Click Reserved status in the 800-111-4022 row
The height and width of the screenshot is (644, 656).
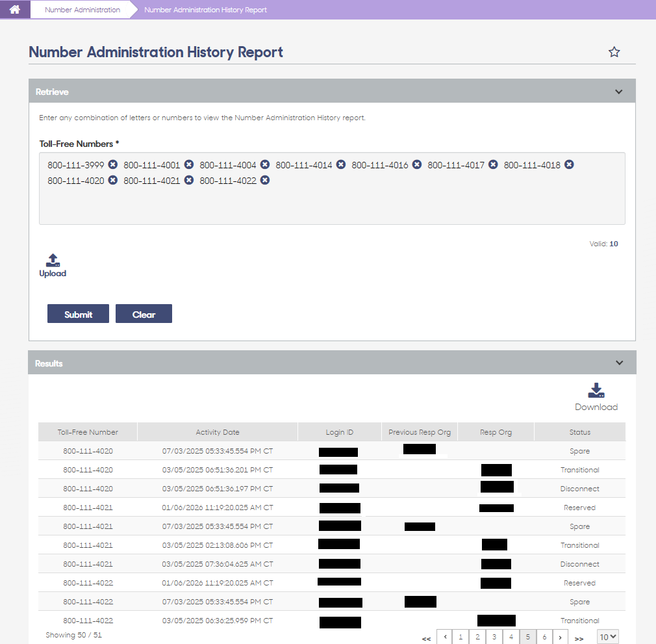pyautogui.click(x=579, y=583)
